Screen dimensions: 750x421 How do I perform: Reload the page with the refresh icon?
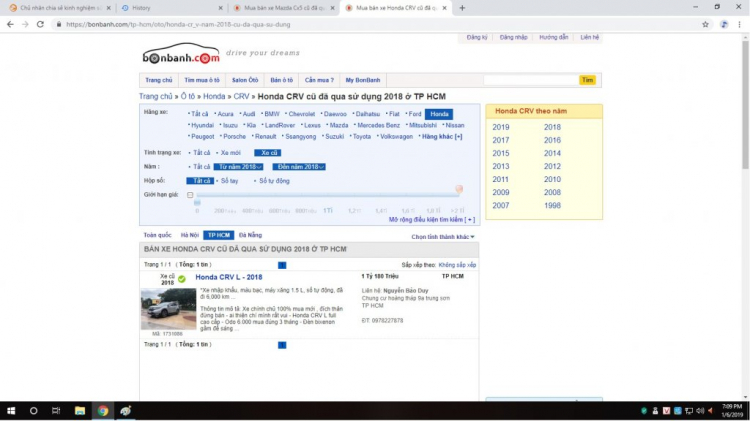click(40, 24)
